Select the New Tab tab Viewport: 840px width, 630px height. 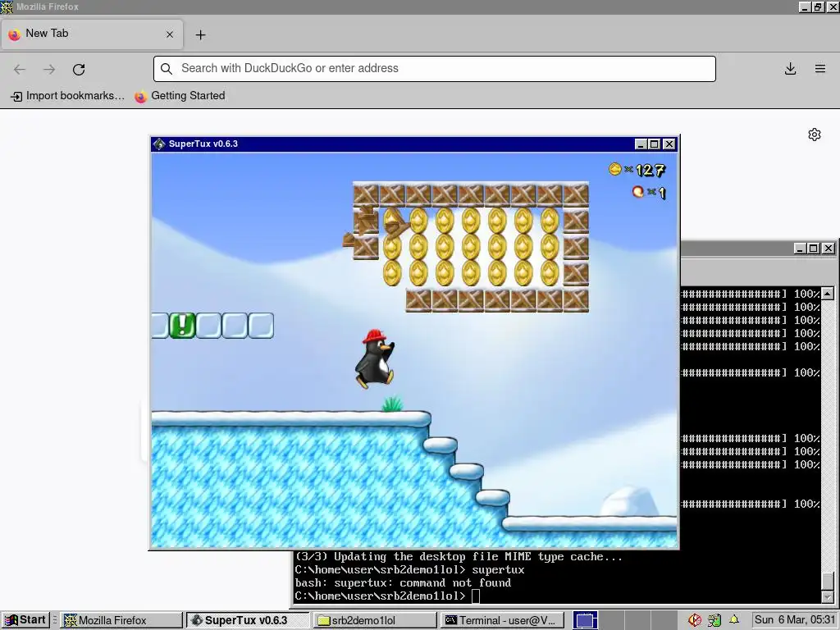pos(92,34)
